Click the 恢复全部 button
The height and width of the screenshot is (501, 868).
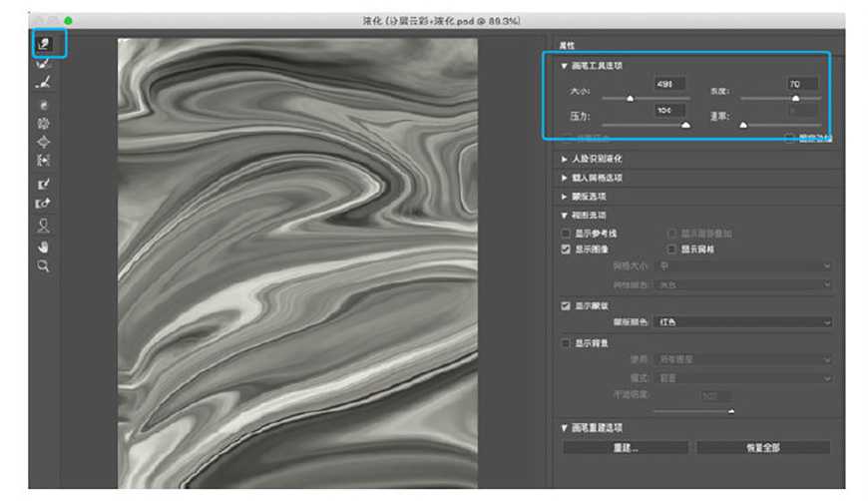(763, 448)
